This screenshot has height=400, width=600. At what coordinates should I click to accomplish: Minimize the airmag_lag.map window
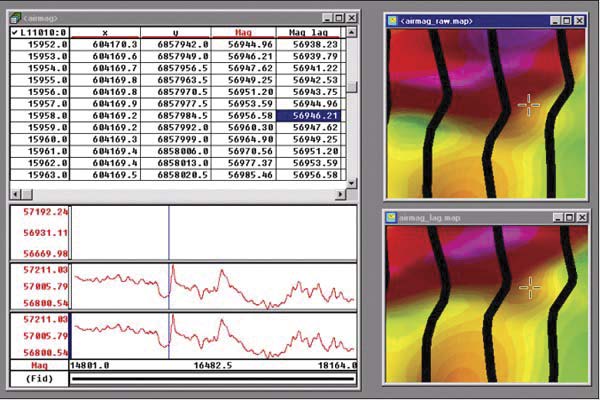pos(558,217)
